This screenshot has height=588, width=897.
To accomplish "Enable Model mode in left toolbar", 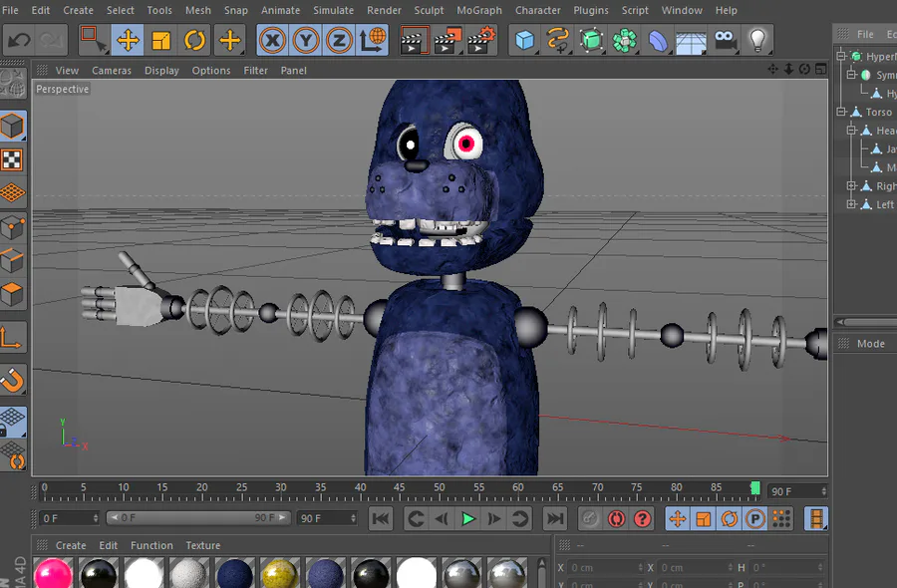I will pyautogui.click(x=13, y=126).
